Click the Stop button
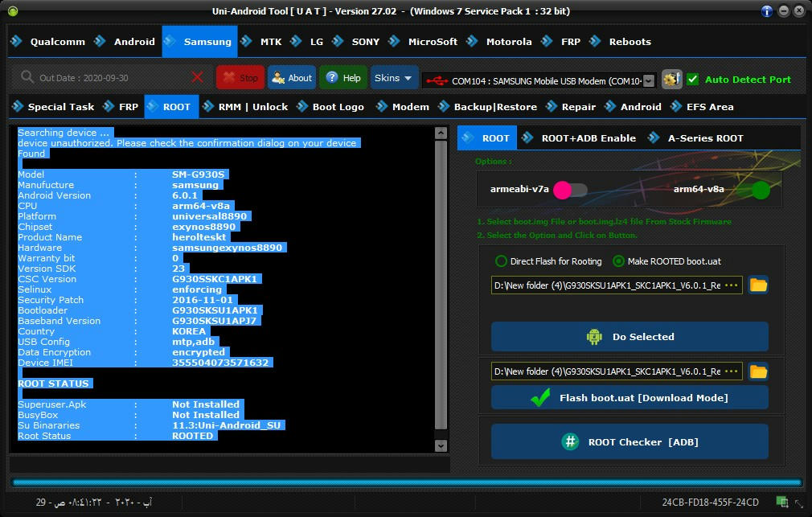 (240, 78)
